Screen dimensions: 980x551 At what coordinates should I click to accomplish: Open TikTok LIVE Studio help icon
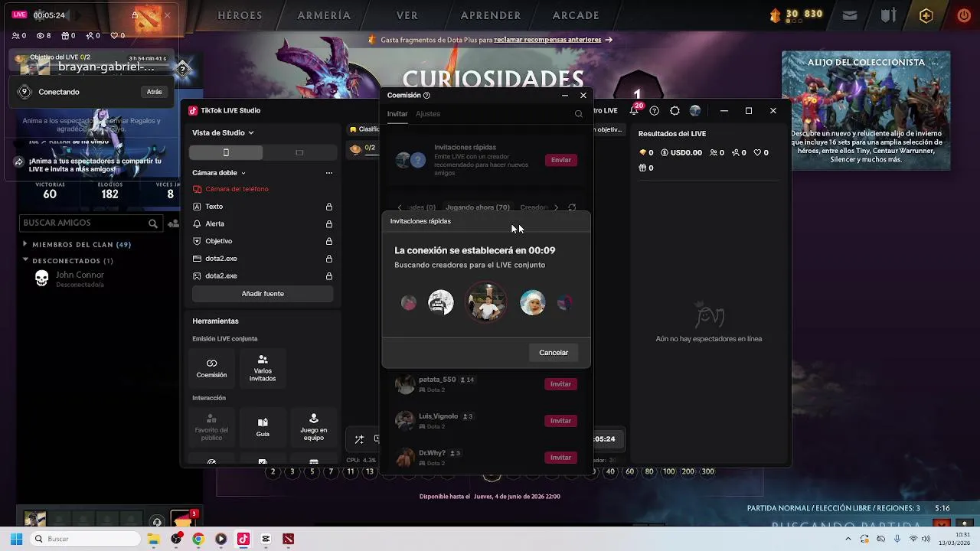[x=654, y=111]
